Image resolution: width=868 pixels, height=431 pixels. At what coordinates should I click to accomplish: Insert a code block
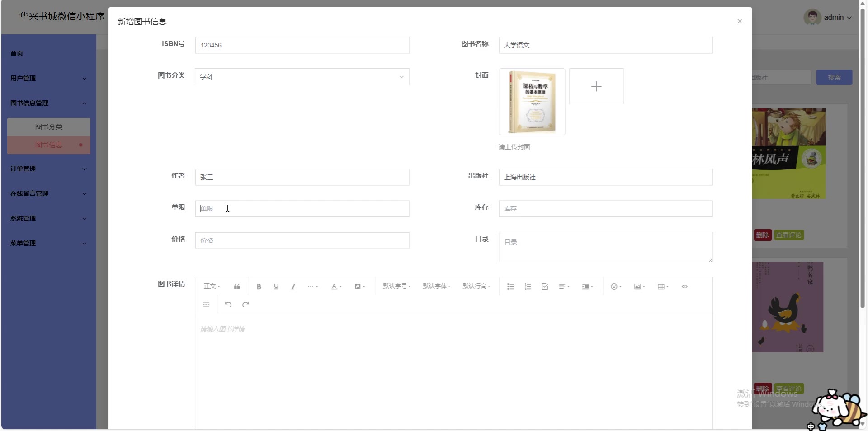685,286
